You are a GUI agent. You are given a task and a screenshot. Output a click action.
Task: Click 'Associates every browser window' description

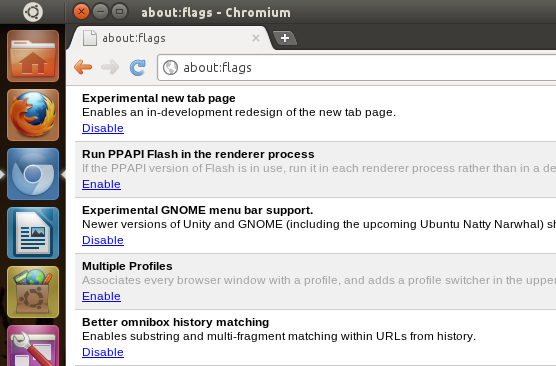[x=319, y=281]
